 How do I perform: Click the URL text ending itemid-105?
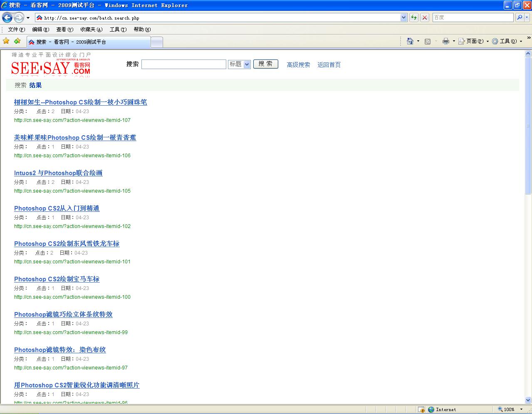(x=72, y=191)
